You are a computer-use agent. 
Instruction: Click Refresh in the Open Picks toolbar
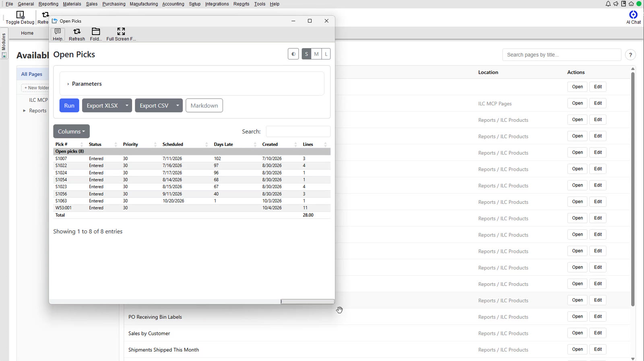(76, 34)
